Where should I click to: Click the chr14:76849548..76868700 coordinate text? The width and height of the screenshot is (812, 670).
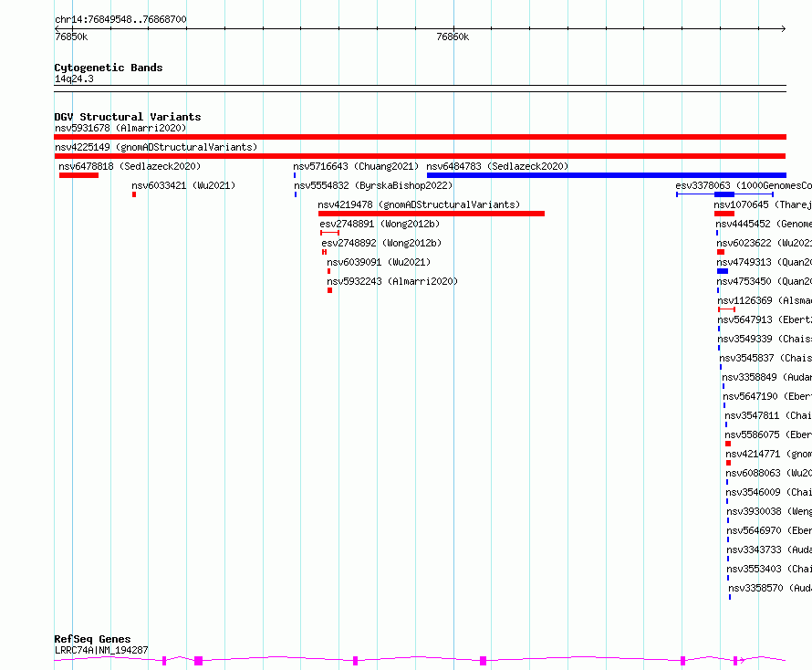(x=120, y=19)
